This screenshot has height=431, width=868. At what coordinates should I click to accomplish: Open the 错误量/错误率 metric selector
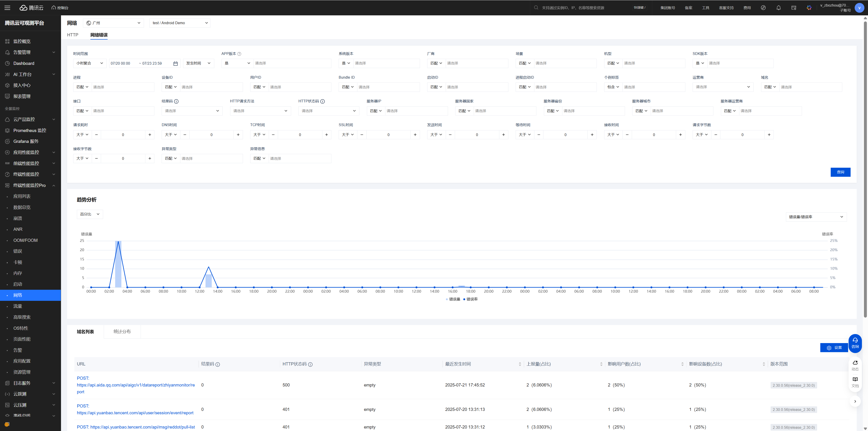coord(816,217)
